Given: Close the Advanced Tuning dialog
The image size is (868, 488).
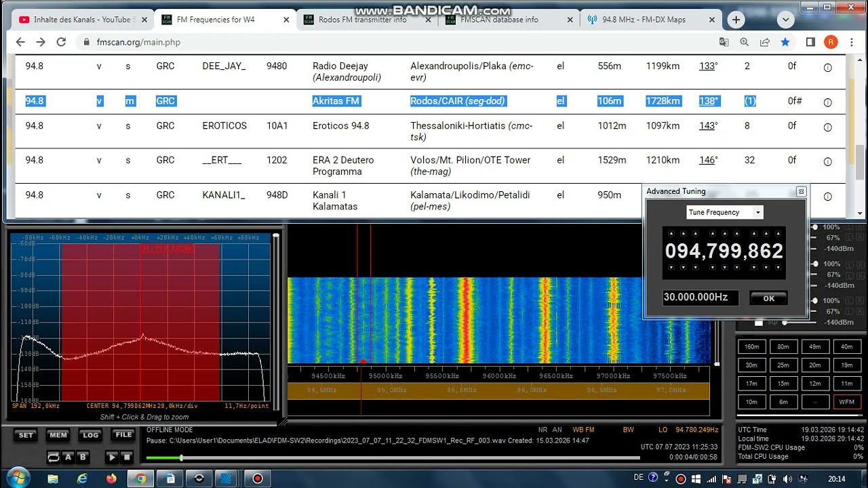Looking at the screenshot, I should 801,192.
